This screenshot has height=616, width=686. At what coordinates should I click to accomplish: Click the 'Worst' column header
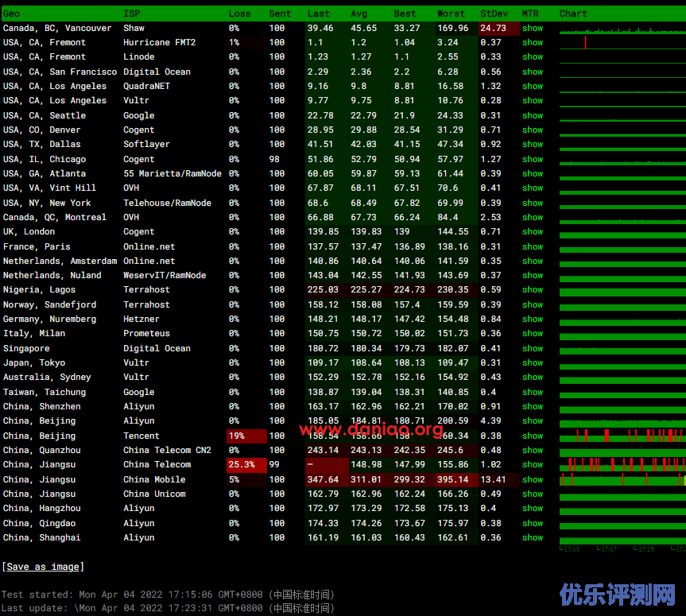pyautogui.click(x=451, y=14)
